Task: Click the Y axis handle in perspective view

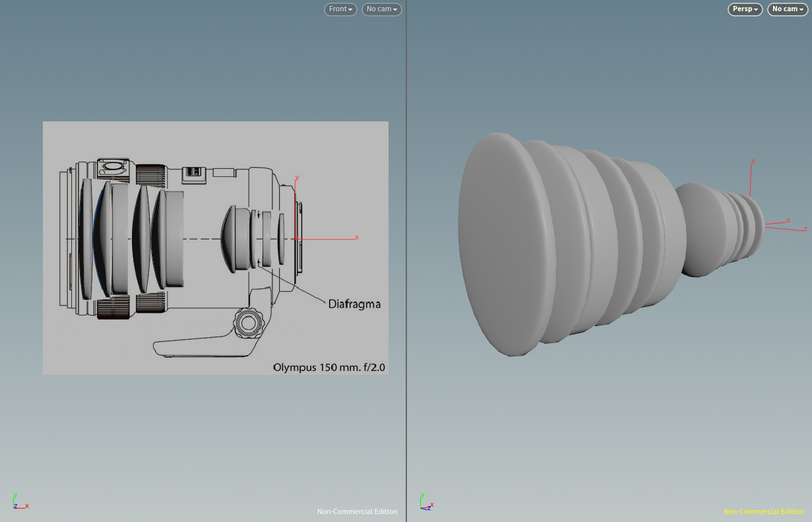Action: pyautogui.click(x=753, y=162)
